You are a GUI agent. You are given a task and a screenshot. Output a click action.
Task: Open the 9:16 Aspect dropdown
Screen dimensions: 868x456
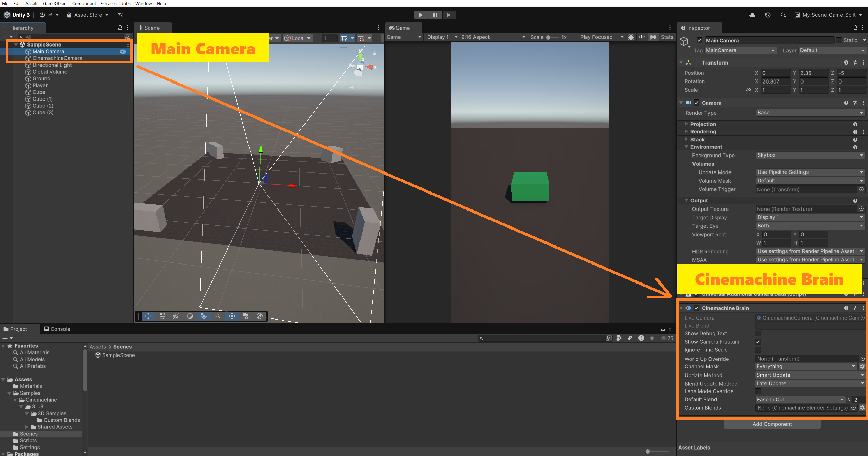(x=493, y=37)
